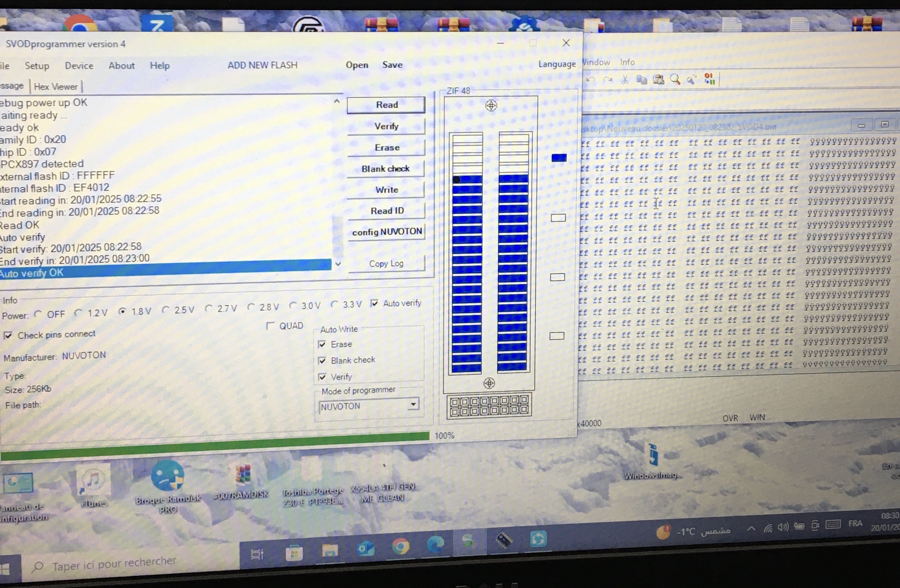Enable the QUAD checkbox
The width and height of the screenshot is (900, 588).
(x=270, y=326)
